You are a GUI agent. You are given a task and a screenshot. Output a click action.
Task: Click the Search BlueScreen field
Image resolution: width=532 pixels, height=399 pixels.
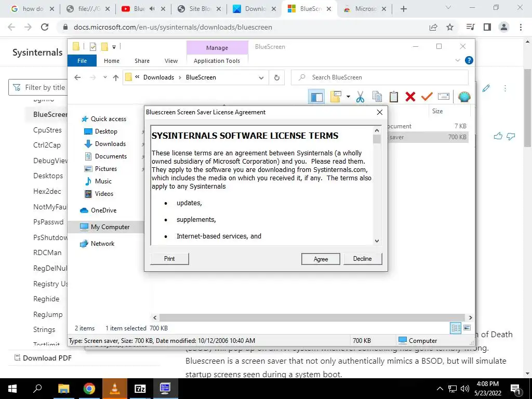(x=380, y=77)
